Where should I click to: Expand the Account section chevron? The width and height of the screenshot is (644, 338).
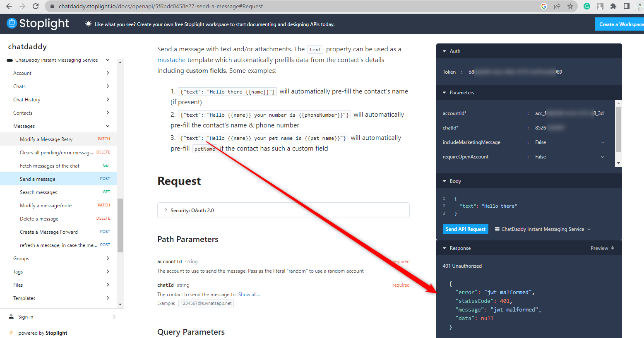coord(108,73)
